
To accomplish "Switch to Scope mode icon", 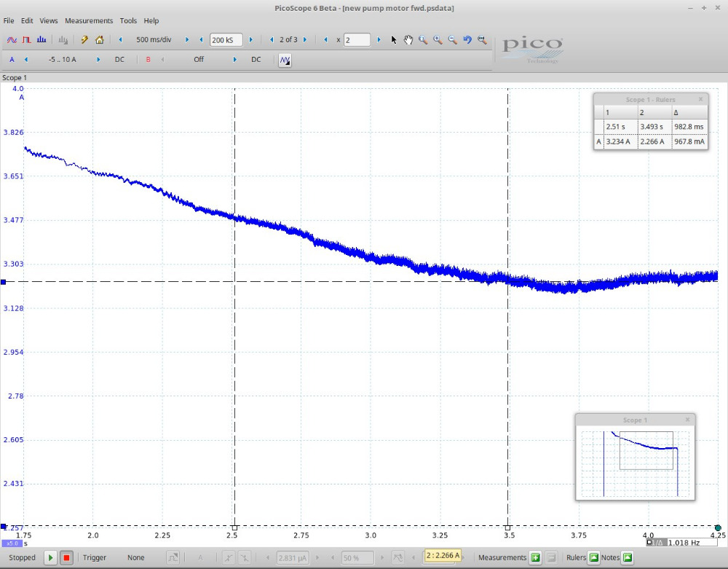I will (12, 40).
